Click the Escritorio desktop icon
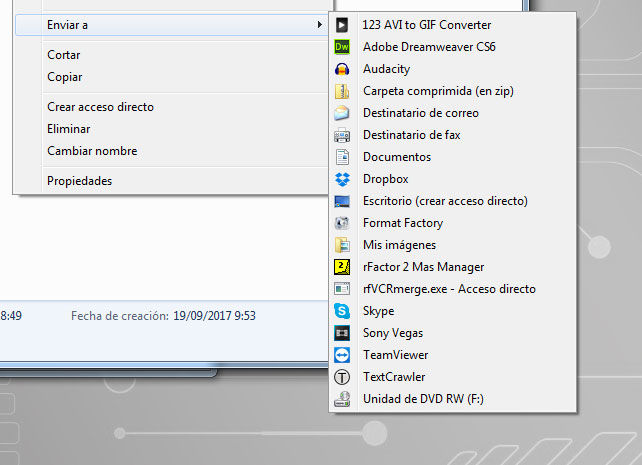 click(342, 201)
